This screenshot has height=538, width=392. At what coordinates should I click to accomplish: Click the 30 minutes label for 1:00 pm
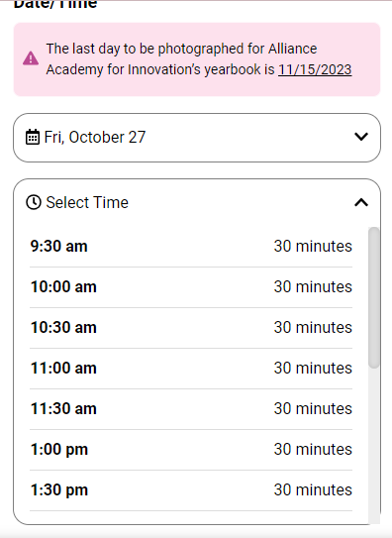(x=313, y=450)
